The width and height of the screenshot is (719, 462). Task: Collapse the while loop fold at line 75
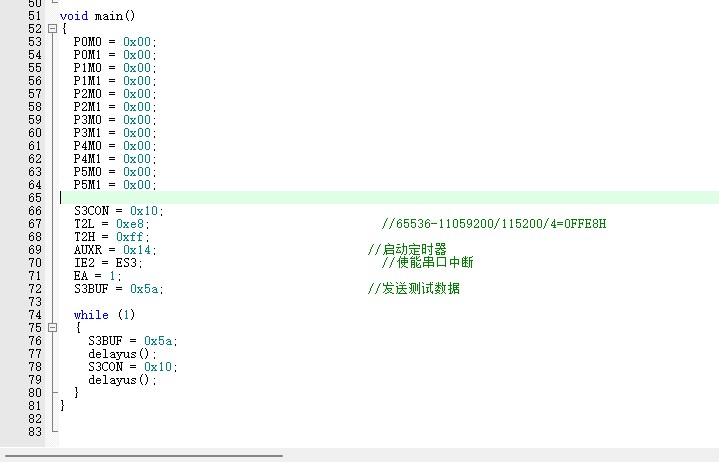tap(52, 328)
